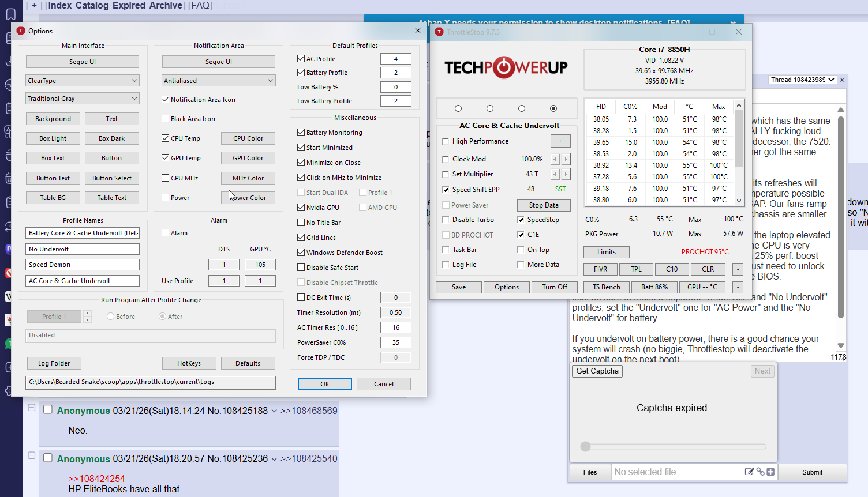Click the minus button right of GPU temperature

pos(738,287)
